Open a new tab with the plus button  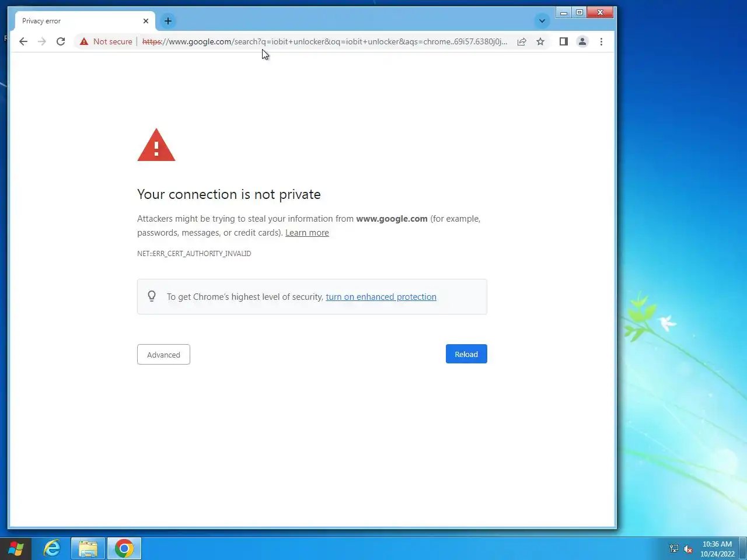coord(168,21)
